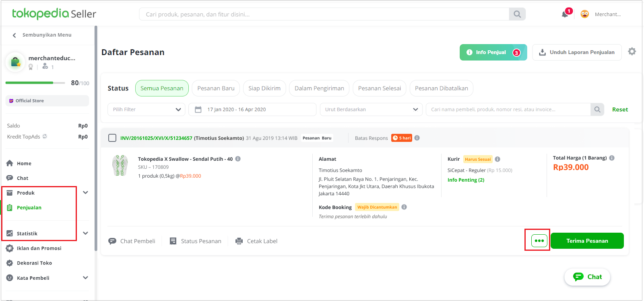Select the Semua Pesanan tab

[x=162, y=88]
